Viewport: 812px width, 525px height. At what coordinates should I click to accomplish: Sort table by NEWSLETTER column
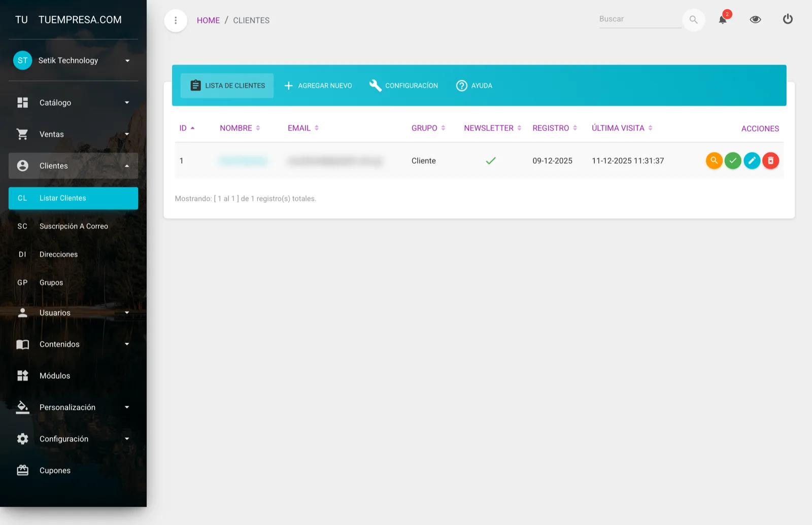pos(493,128)
